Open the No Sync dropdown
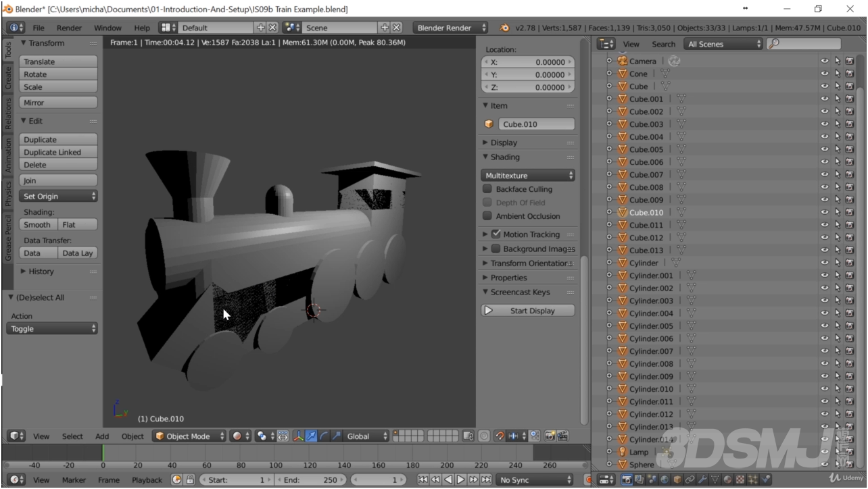This screenshot has height=489, width=868. 535,480
